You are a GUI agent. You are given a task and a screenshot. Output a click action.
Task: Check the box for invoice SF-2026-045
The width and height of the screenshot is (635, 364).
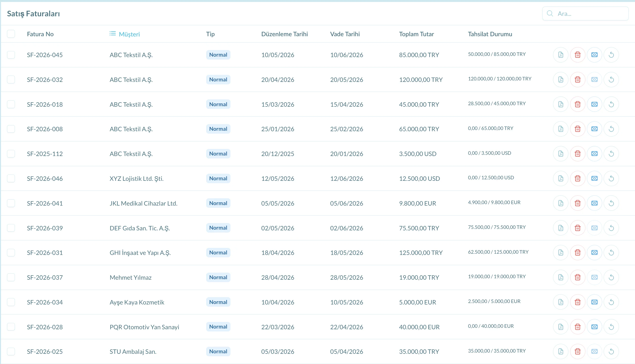(x=11, y=55)
